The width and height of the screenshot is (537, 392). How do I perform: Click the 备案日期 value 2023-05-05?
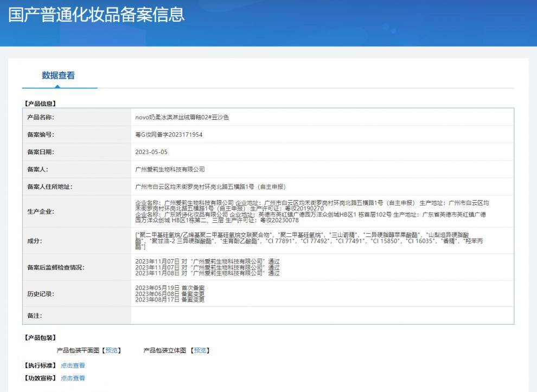click(151, 152)
